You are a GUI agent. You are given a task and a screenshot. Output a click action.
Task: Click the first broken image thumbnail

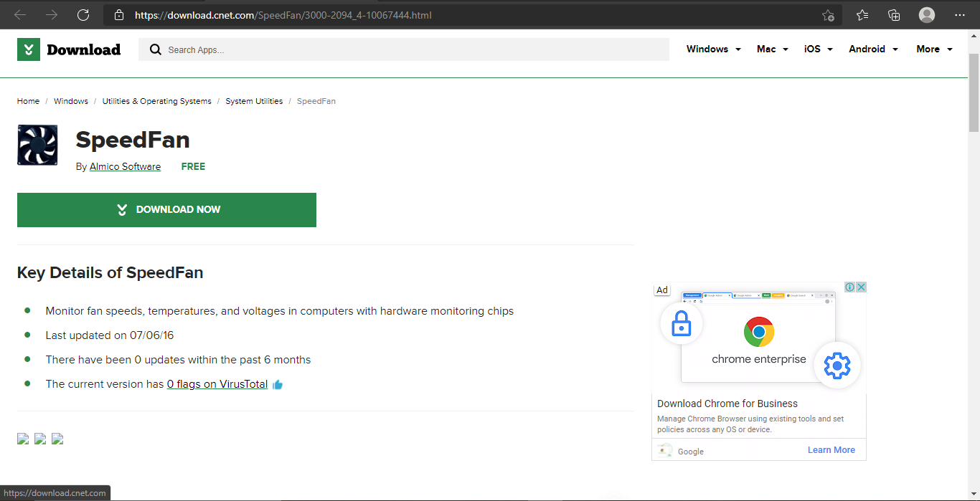point(23,439)
